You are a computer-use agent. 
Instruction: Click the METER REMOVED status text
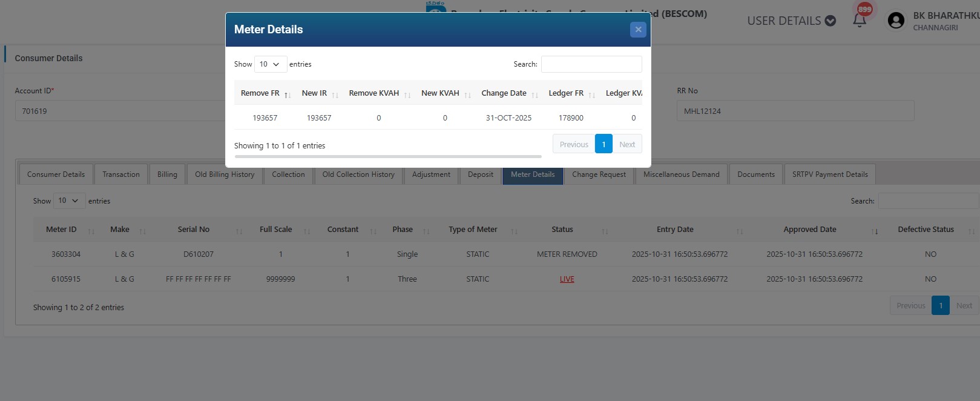click(x=567, y=254)
